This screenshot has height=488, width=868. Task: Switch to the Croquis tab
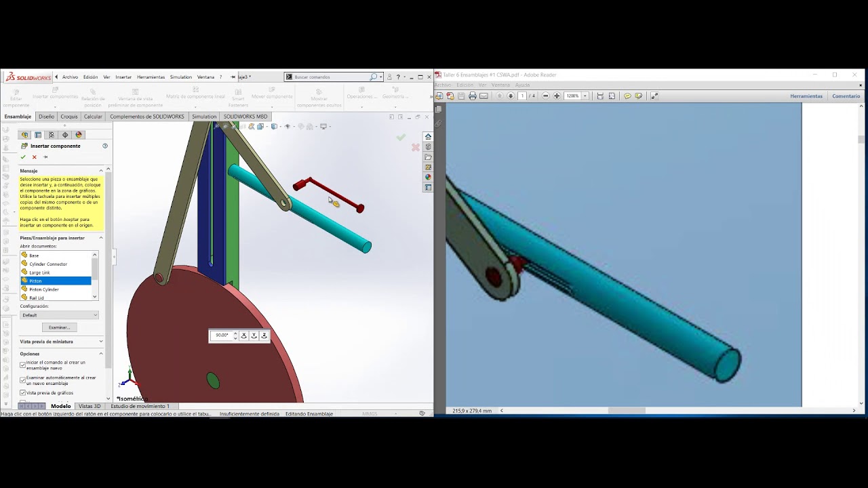[x=69, y=117]
